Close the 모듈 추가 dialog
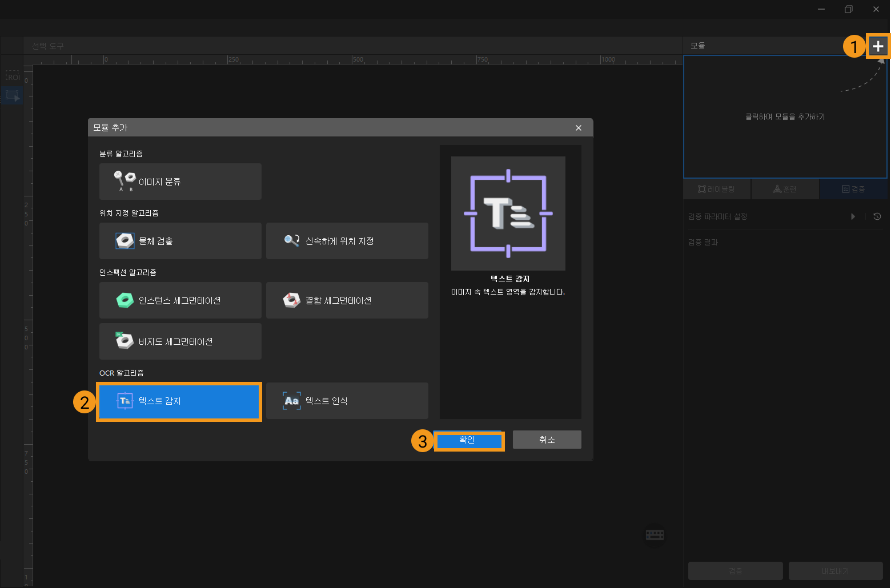Viewport: 891px width, 588px height. [579, 128]
